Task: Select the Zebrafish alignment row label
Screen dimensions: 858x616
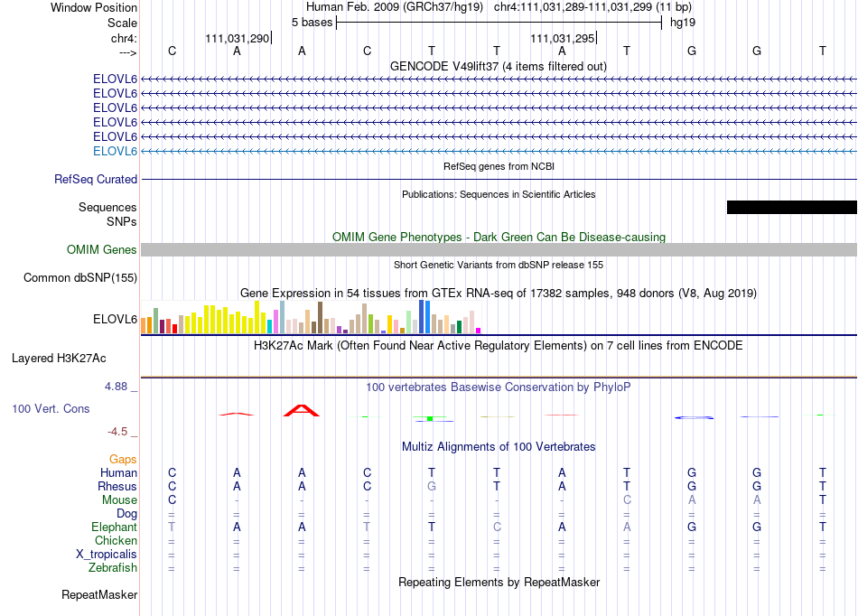Action: pyautogui.click(x=113, y=568)
